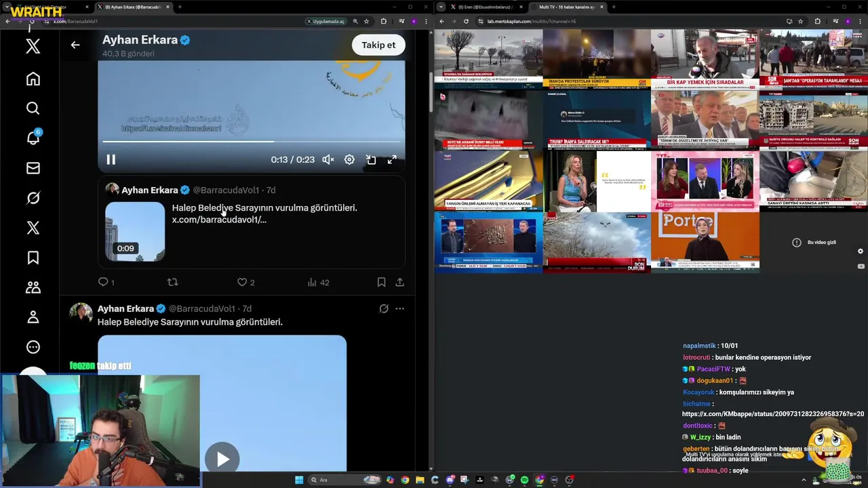Open video settings gear
868x488 pixels.
pos(349,160)
